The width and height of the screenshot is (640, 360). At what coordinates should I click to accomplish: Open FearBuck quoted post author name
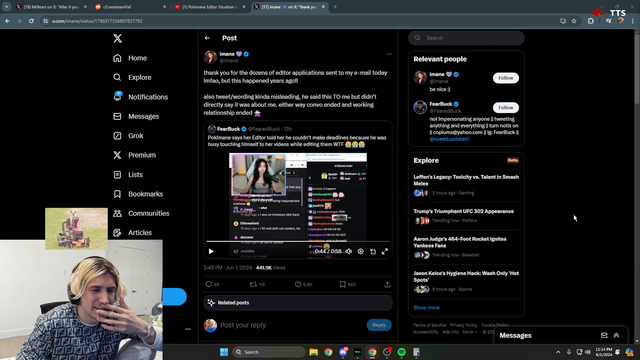click(229, 129)
